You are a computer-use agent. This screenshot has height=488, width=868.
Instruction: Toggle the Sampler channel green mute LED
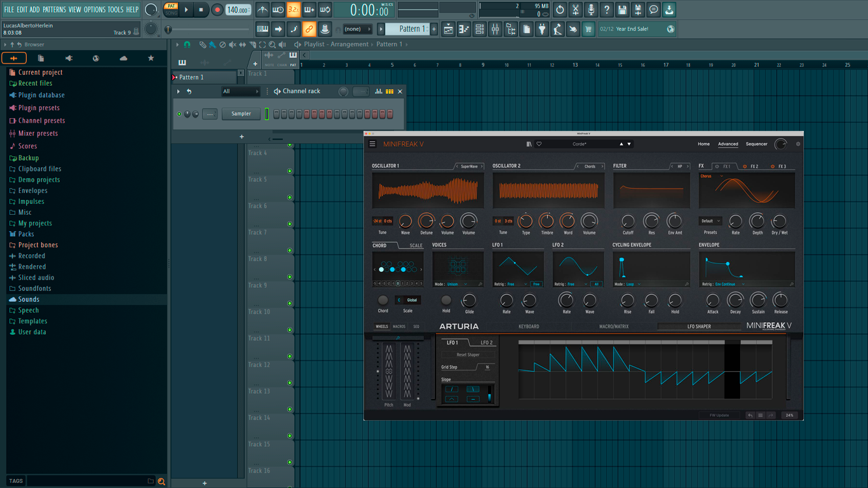[x=179, y=114]
